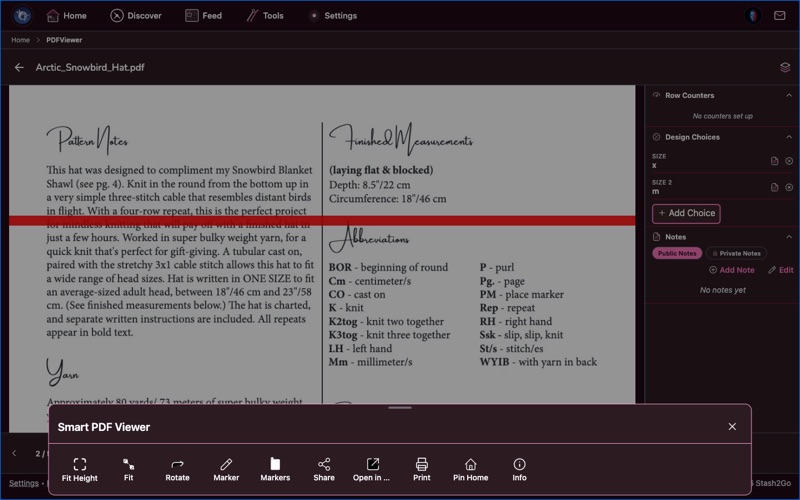Screen dimensions: 800x500
Task: Click the Home breadcrumb link
Action: pos(20,40)
